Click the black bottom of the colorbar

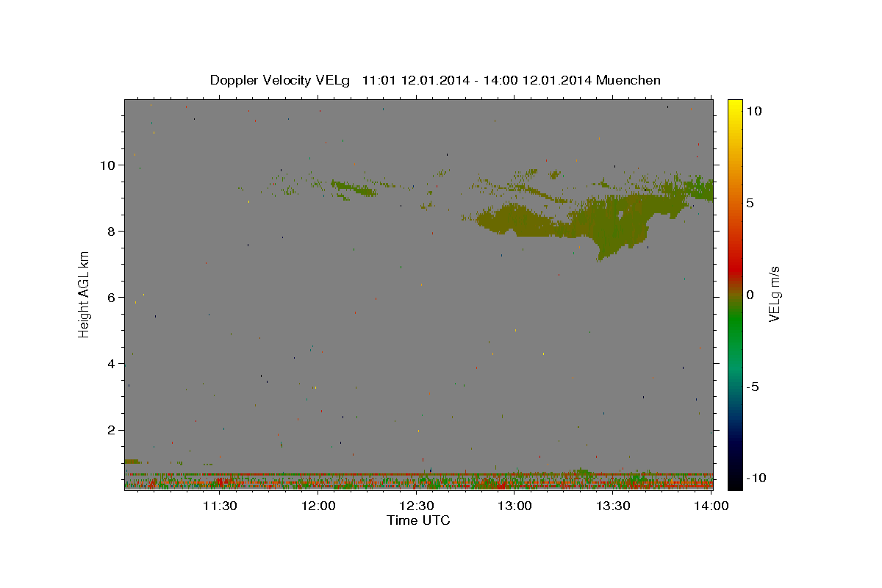pos(734,481)
